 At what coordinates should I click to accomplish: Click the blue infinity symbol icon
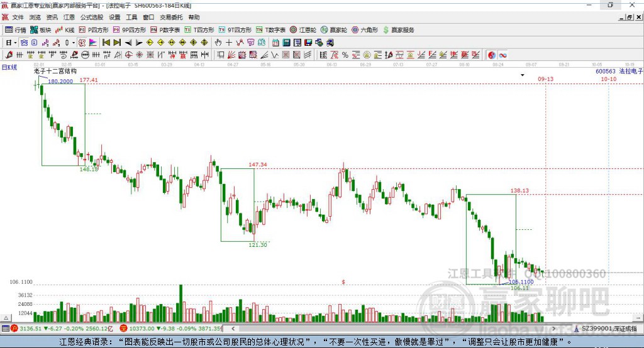tap(502, 55)
